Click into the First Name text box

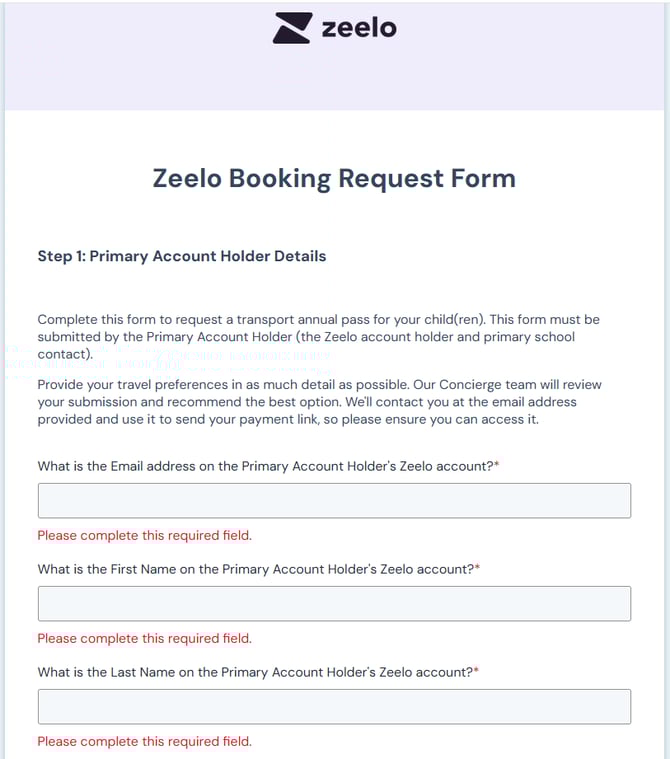tap(334, 604)
